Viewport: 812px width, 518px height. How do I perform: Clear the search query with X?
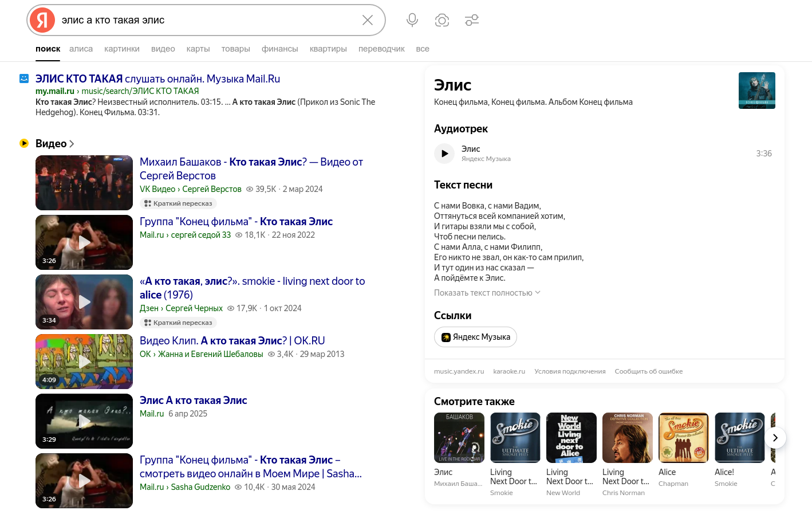(x=368, y=20)
